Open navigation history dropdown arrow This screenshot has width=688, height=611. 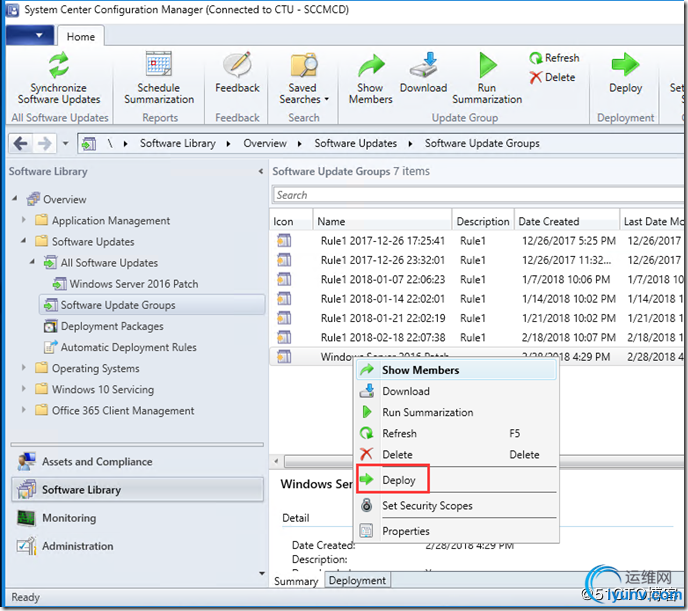point(65,143)
